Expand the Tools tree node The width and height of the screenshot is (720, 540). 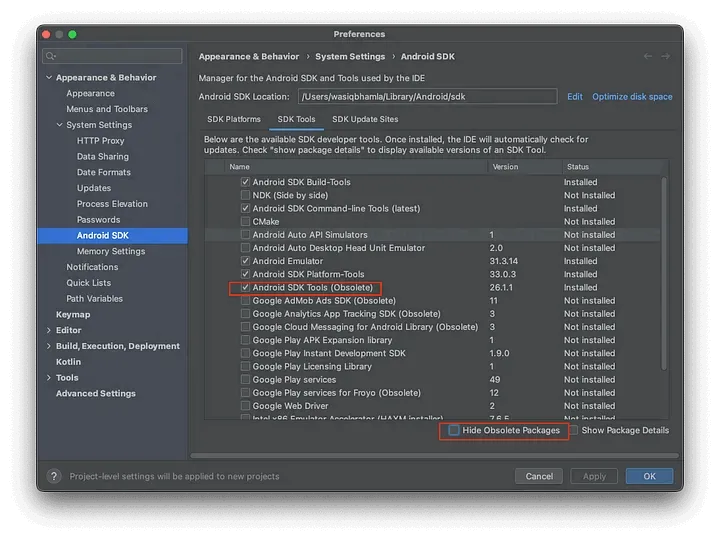point(49,377)
